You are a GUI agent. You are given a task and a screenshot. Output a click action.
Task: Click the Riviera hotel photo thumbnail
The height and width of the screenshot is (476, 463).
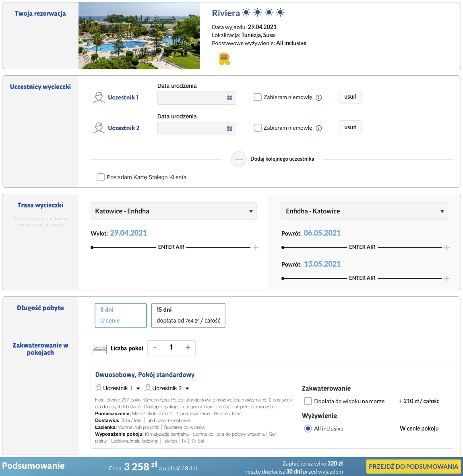click(x=139, y=36)
